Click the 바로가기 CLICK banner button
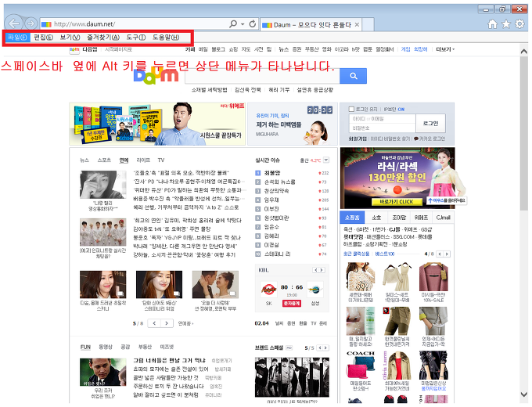 click(x=397, y=202)
